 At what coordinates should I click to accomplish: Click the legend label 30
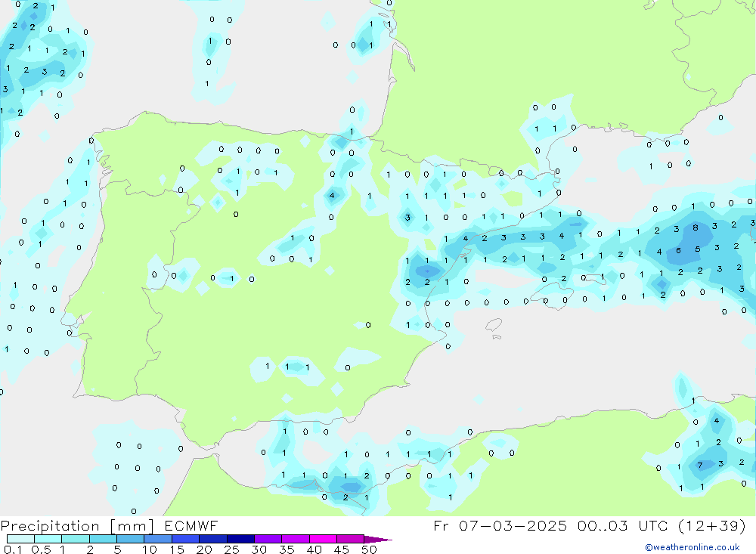click(x=259, y=549)
